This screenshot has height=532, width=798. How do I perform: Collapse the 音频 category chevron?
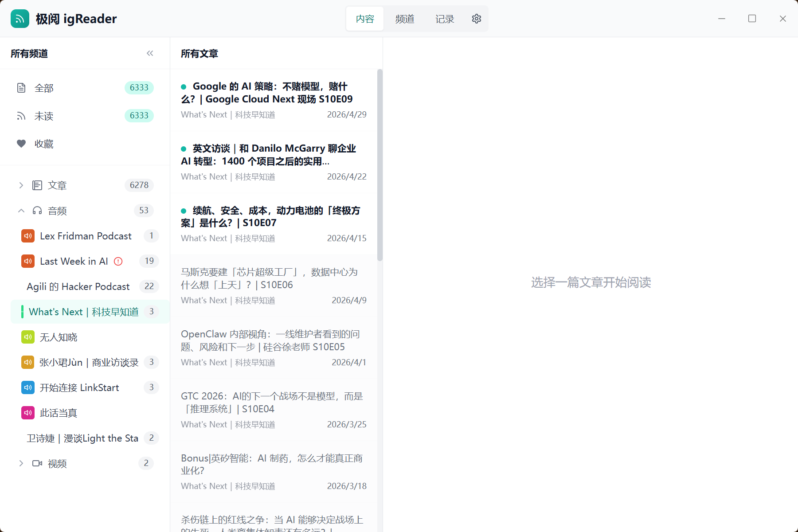tap(21, 211)
